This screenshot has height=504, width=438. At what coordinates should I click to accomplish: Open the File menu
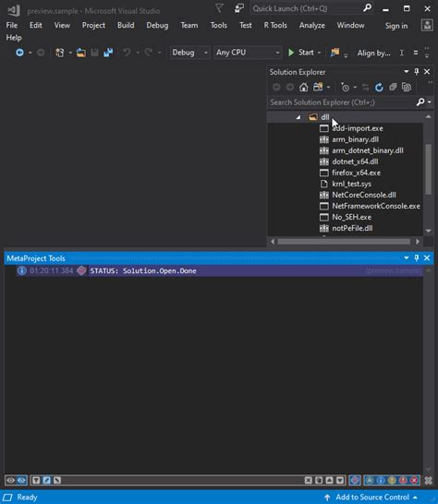pos(12,25)
